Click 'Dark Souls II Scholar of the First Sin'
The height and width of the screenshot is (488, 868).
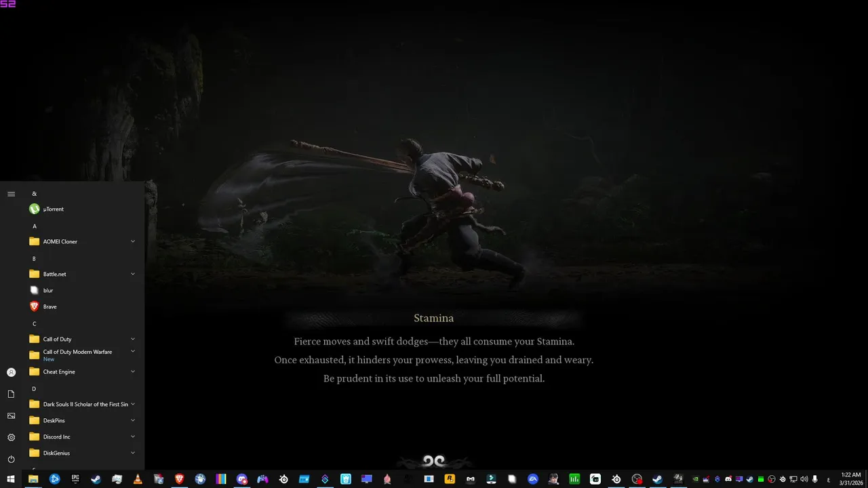click(x=85, y=404)
